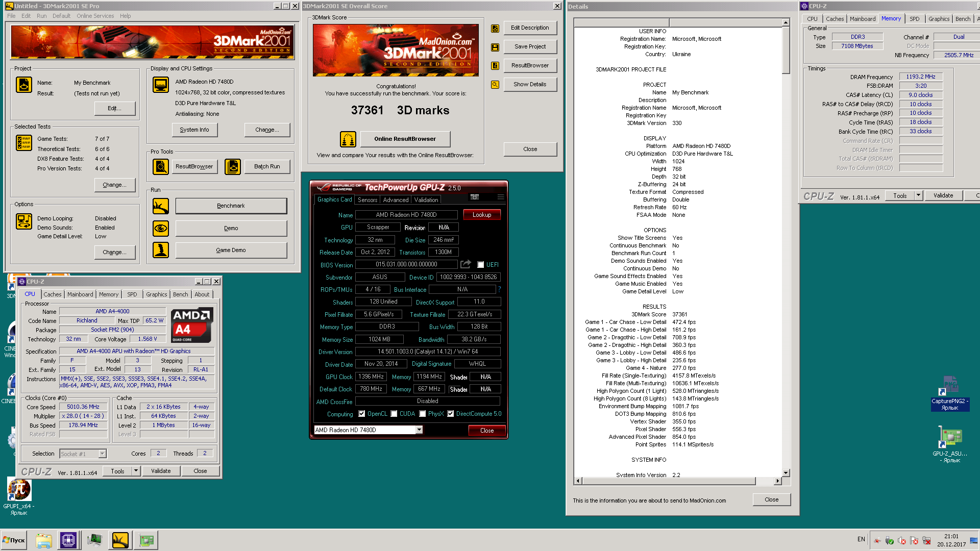Click the Edit... button under Project
Screen dimensions: 980x551
tap(115, 108)
